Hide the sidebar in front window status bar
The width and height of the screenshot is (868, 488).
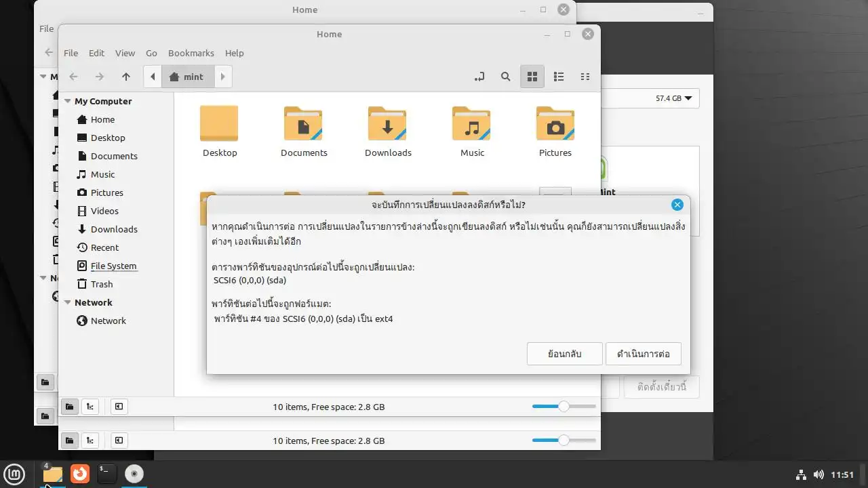(119, 407)
